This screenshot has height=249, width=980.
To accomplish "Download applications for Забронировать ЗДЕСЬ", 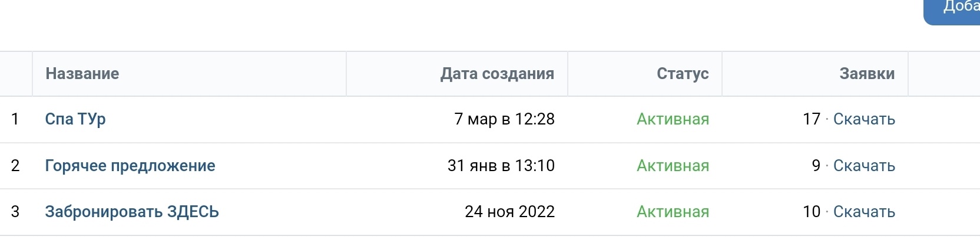I will pyautogui.click(x=864, y=212).
